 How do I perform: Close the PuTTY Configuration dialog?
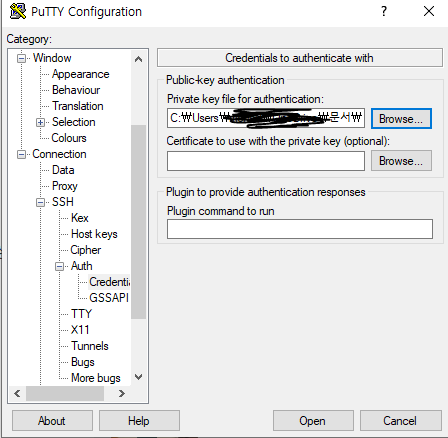coord(429,11)
